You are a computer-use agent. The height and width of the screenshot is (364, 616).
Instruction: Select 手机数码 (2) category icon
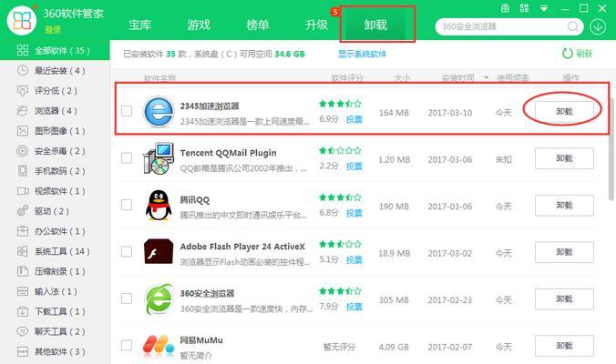(x=23, y=171)
